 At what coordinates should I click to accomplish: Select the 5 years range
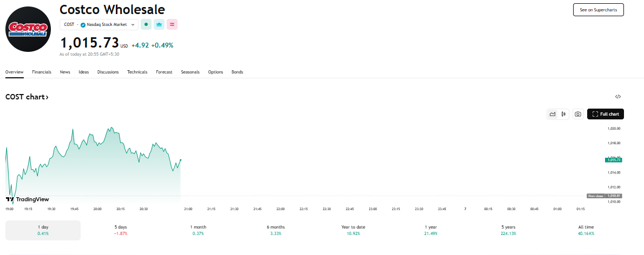[x=508, y=230]
